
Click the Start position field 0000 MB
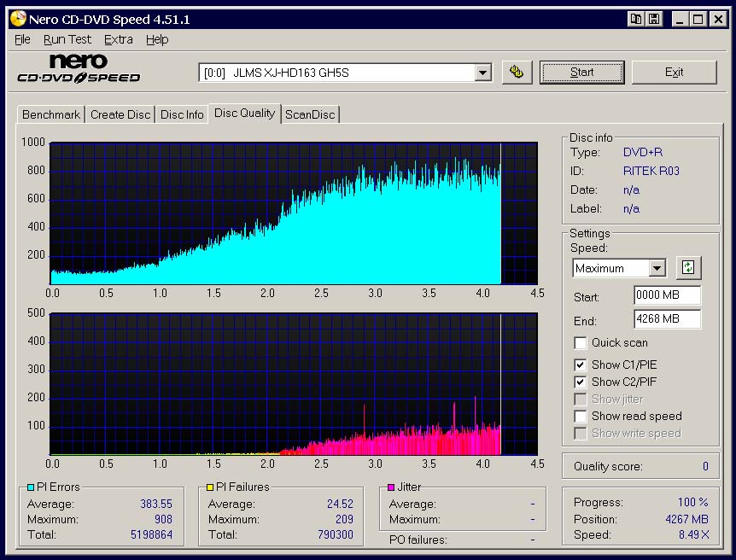pyautogui.click(x=668, y=295)
